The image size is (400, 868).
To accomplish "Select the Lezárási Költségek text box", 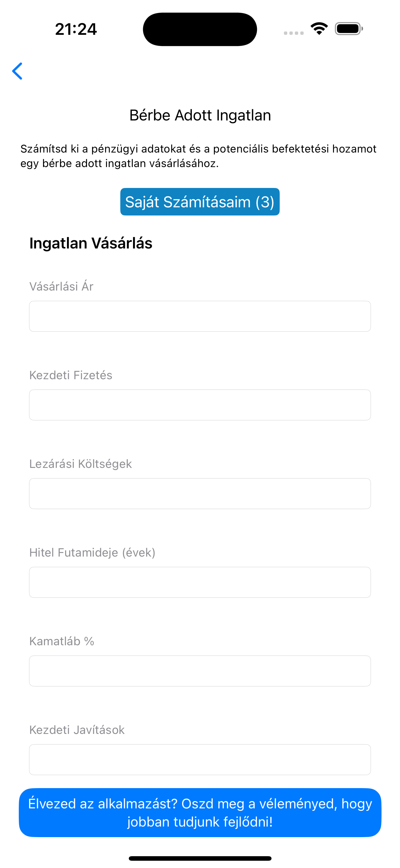I will (200, 493).
